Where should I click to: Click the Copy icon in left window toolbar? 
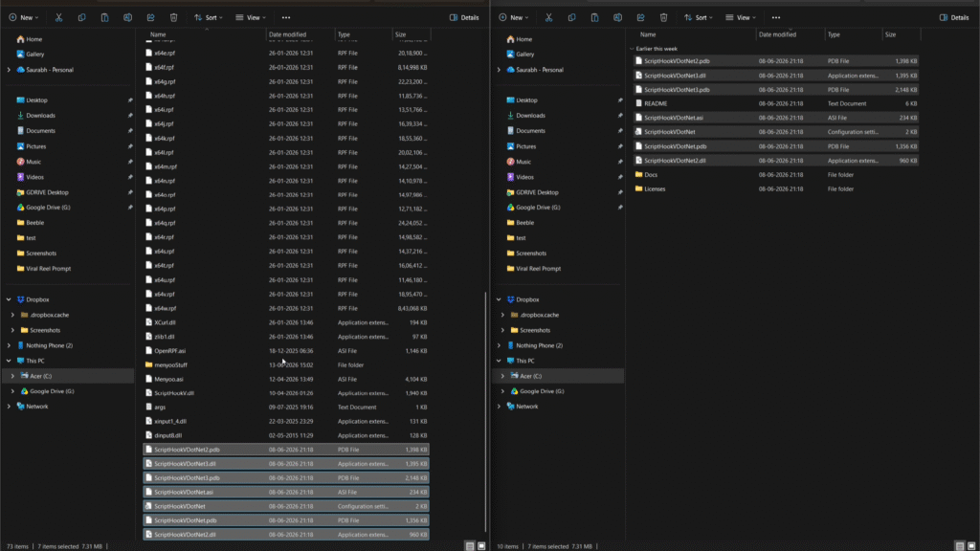tap(82, 17)
